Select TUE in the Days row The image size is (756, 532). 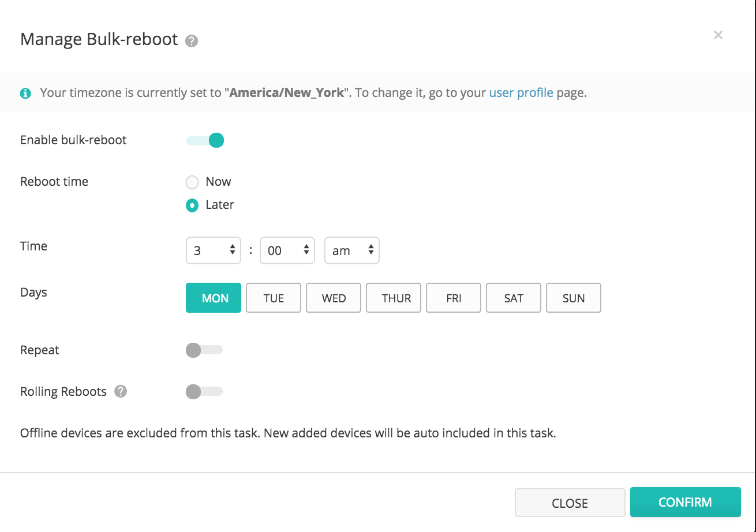pyautogui.click(x=274, y=298)
